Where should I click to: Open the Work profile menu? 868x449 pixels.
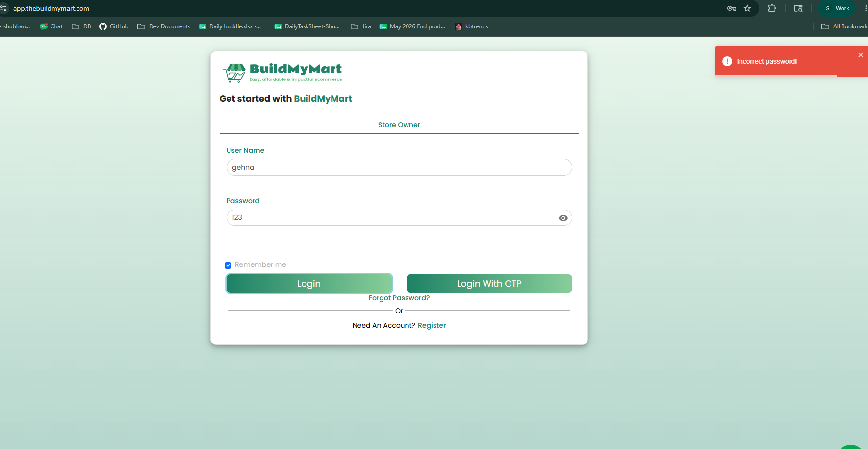[837, 8]
